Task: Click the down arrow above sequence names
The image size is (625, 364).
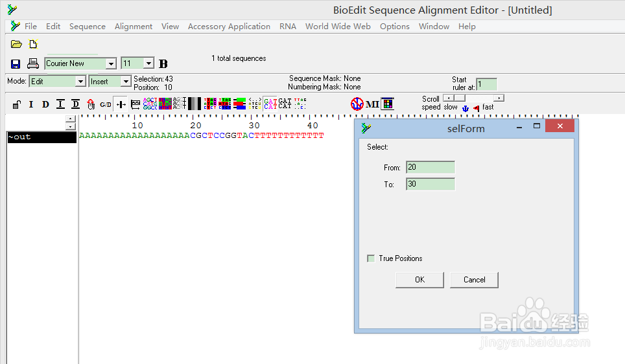Action: 70,126
